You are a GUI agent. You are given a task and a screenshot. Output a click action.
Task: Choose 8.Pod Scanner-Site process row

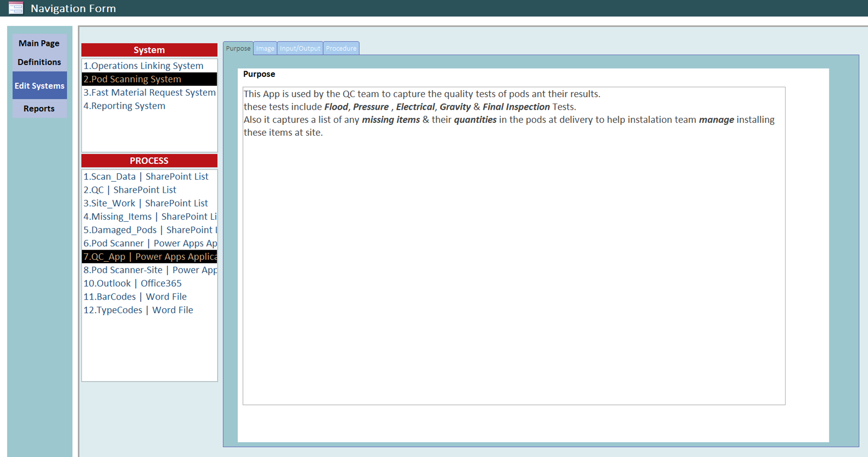[149, 270]
